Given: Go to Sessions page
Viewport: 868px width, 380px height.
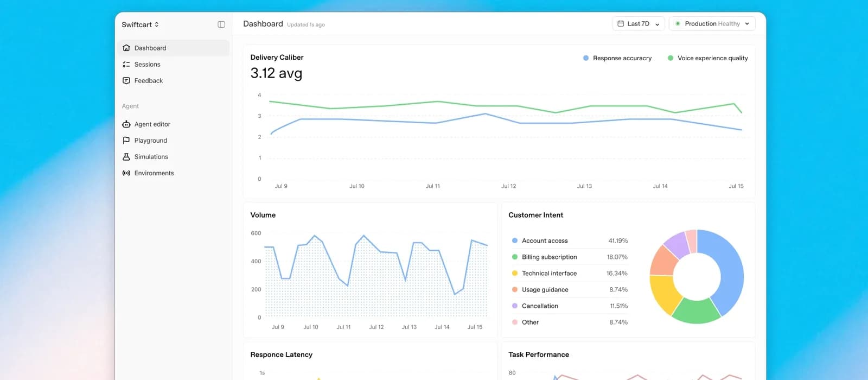Looking at the screenshot, I should [x=174, y=64].
